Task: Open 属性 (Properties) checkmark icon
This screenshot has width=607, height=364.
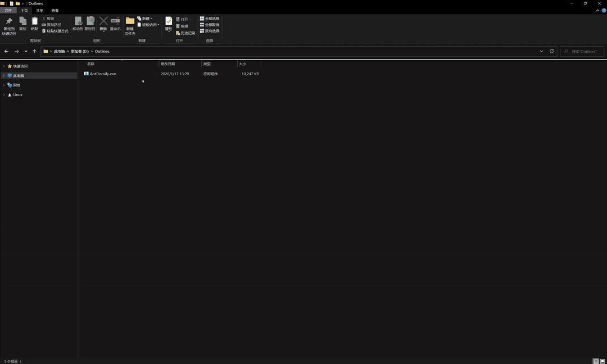Action: point(169,22)
